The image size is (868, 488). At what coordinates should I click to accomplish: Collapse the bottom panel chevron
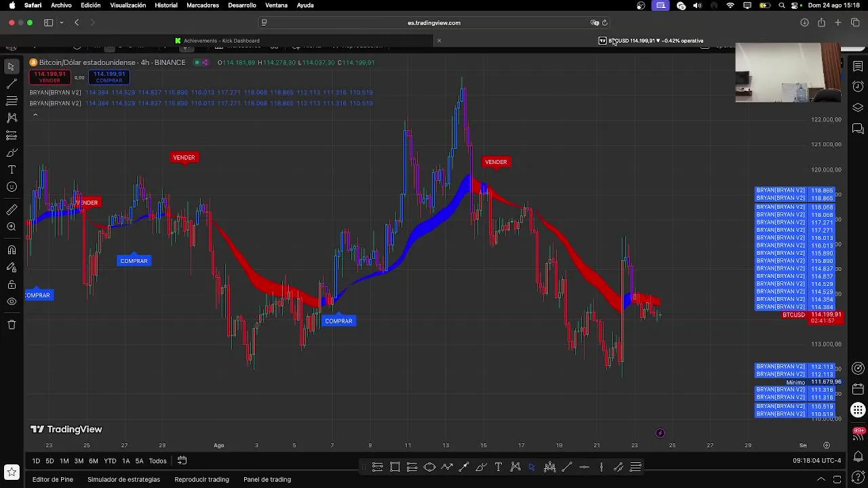821,479
